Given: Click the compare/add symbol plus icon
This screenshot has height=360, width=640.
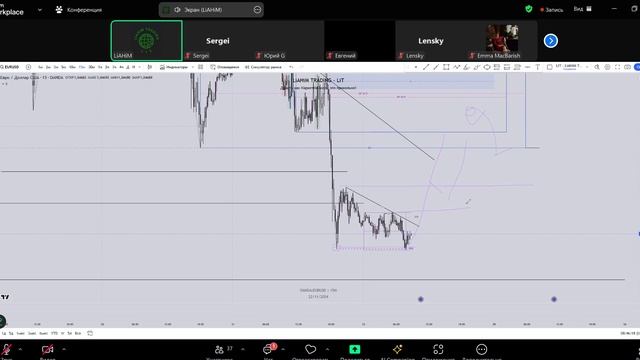Looking at the screenshot, I should 28,67.
